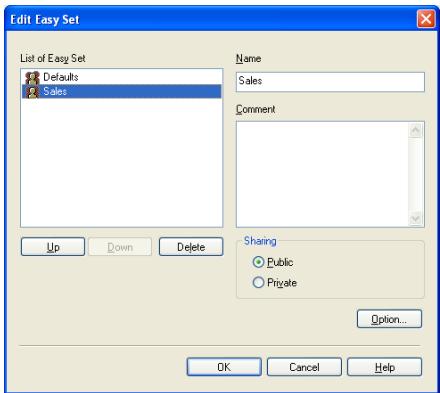
Task: Open Help for this dialog
Action: click(x=385, y=367)
